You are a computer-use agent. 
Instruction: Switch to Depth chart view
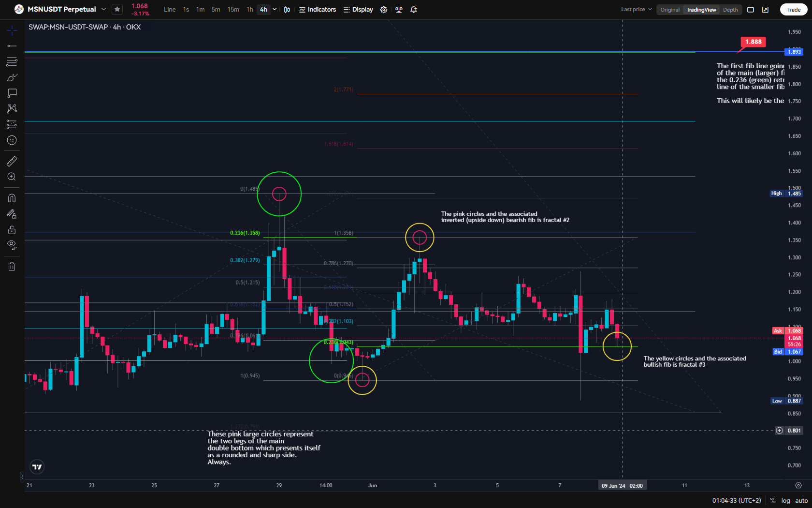tap(730, 10)
